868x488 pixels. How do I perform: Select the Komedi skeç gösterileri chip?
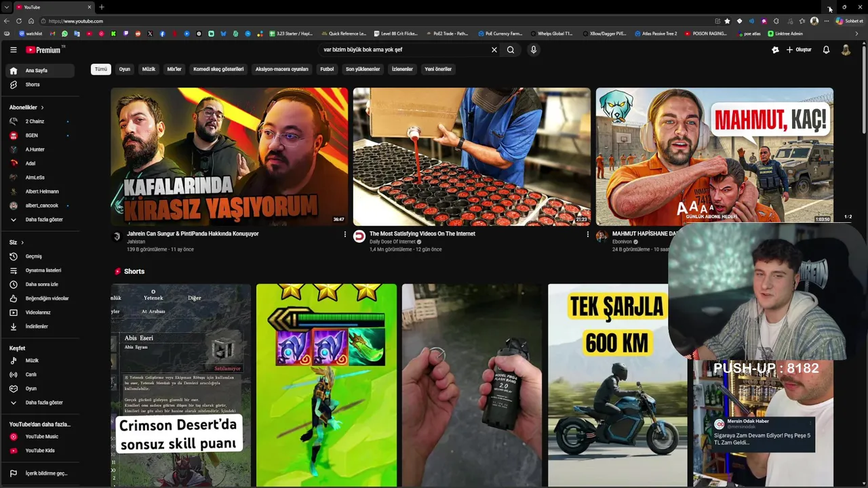tap(218, 69)
